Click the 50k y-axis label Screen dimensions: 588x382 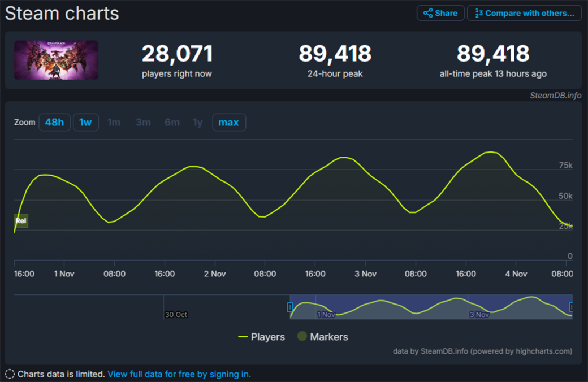click(x=565, y=196)
